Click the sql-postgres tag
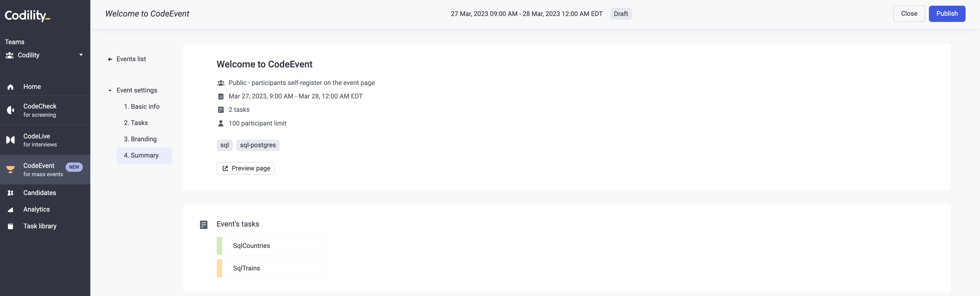The width and height of the screenshot is (980, 296). point(258,145)
